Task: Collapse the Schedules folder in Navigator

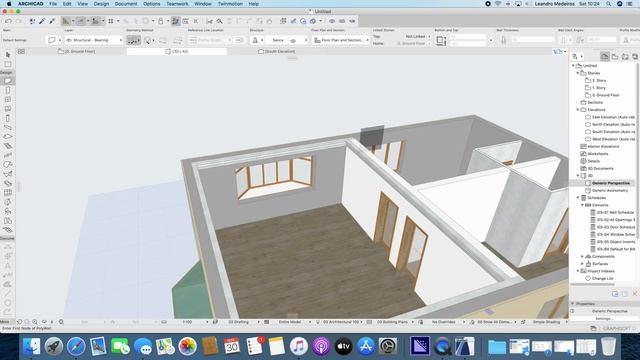Action: click(x=578, y=198)
